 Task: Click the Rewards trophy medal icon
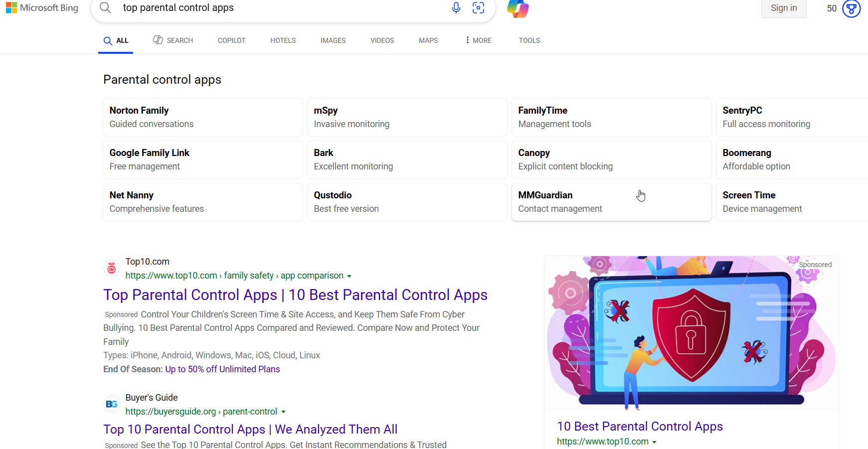(x=851, y=8)
